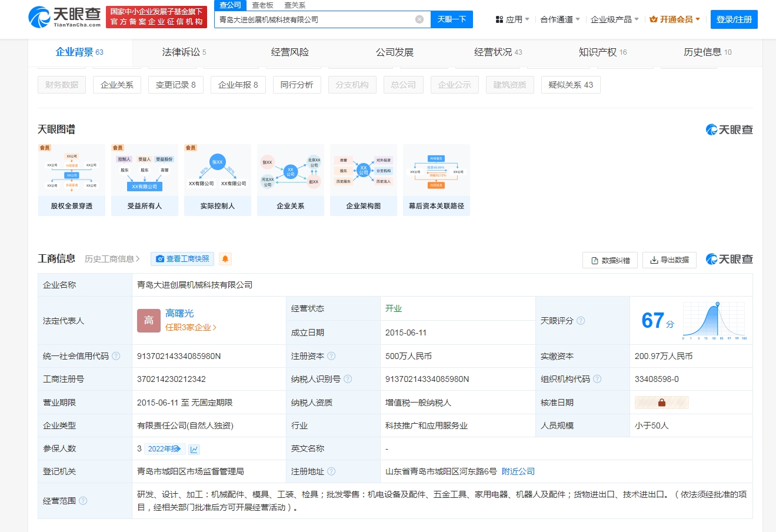The width and height of the screenshot is (776, 532).
Task: Click the bell alert icon beside 查看工商快照
Action: pyautogui.click(x=225, y=259)
